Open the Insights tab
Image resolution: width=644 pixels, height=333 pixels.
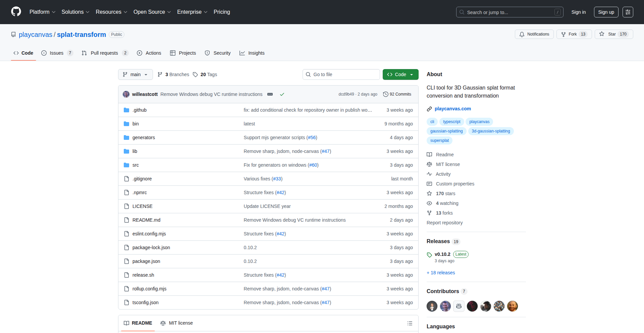[x=252, y=53]
